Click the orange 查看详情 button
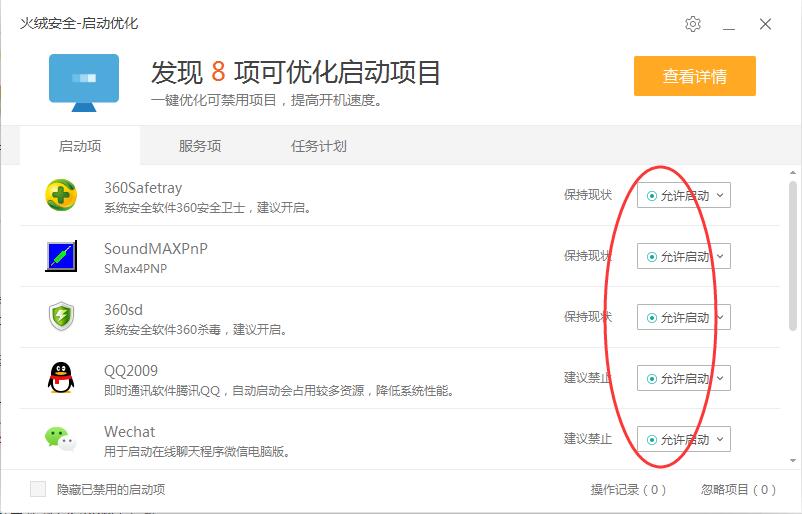 (x=694, y=76)
